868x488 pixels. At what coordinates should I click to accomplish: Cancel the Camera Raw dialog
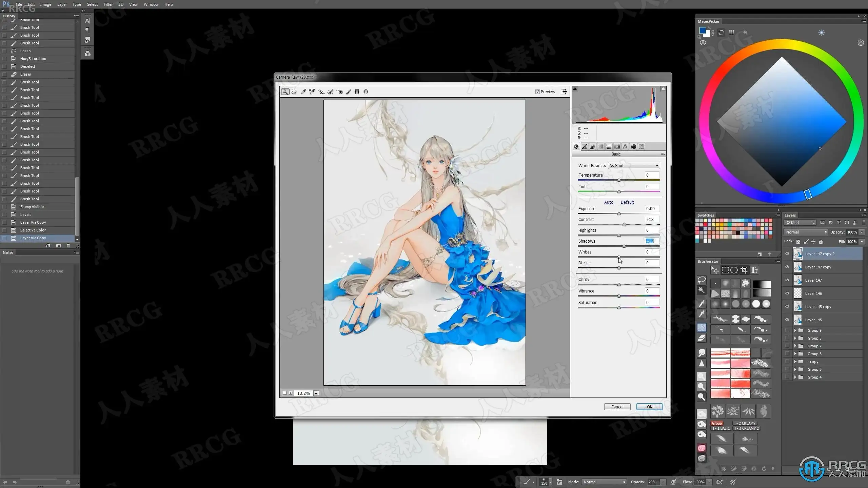[x=617, y=407]
